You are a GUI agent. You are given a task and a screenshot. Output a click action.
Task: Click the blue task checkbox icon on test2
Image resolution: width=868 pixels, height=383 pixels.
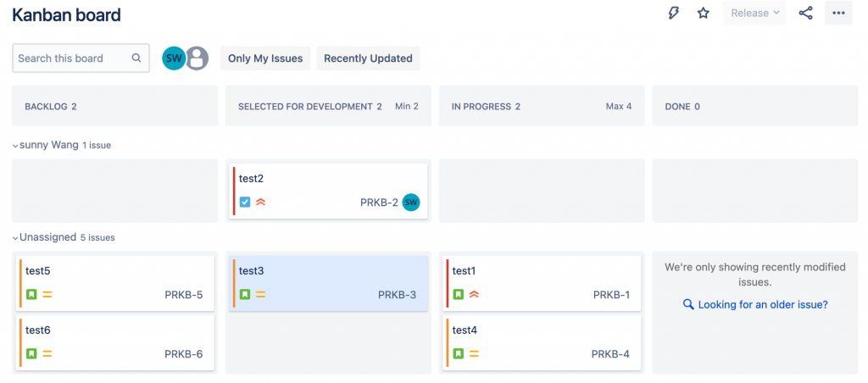(245, 202)
